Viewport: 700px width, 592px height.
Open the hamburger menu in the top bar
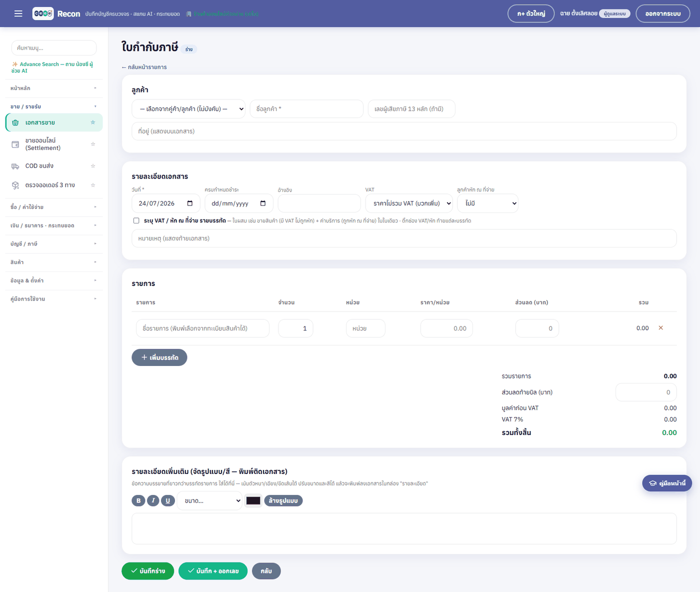pos(18,13)
